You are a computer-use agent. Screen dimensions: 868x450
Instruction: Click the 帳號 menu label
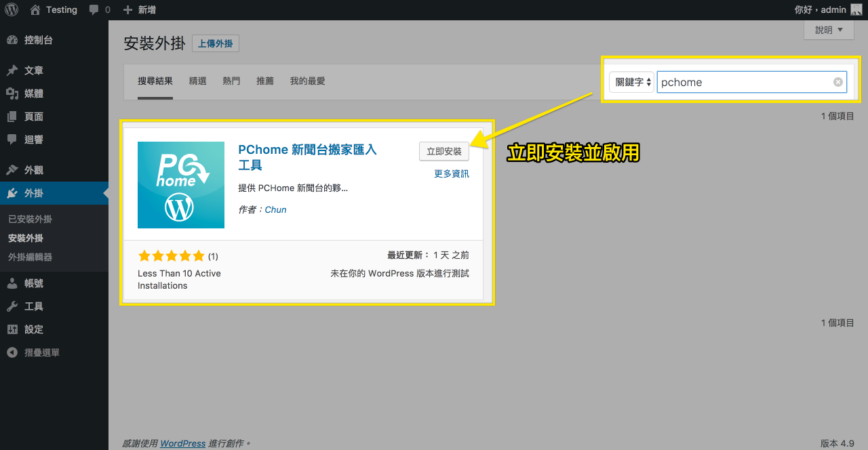coord(34,283)
